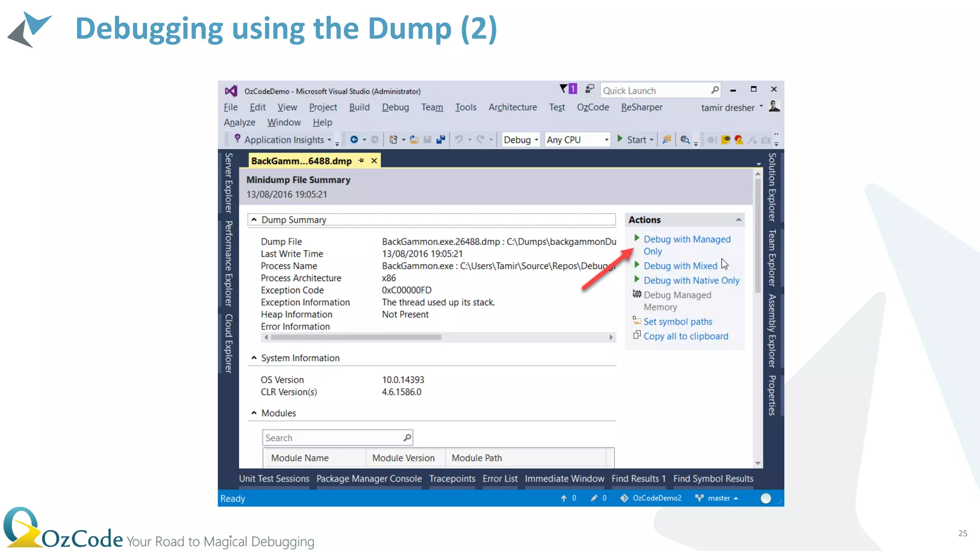Open the File menu
The height and width of the screenshot is (551, 980).
pyautogui.click(x=231, y=107)
